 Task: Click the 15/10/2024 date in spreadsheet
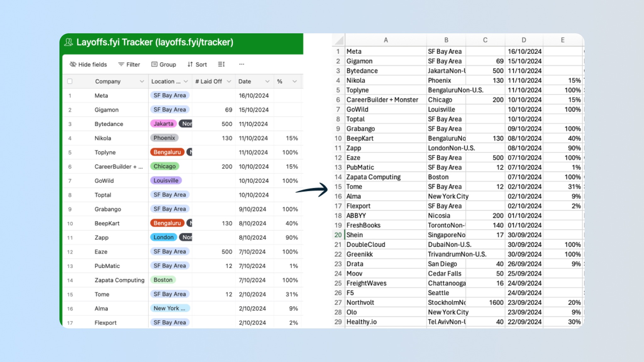coord(524,61)
